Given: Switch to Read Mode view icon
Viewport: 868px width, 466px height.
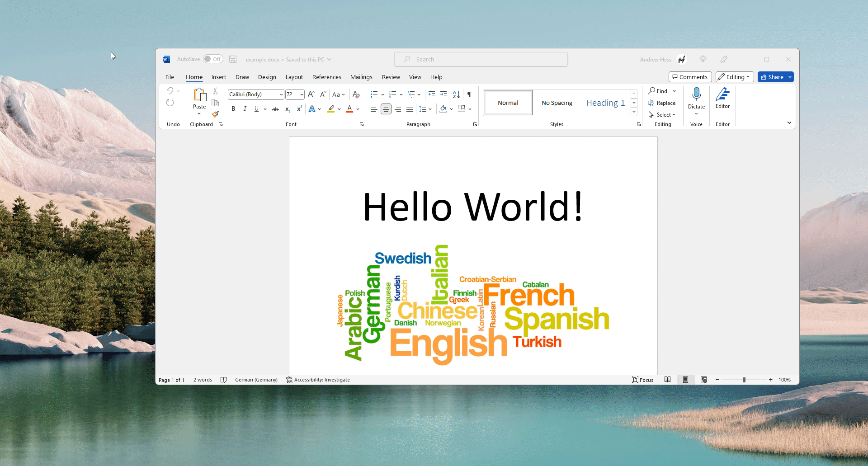Looking at the screenshot, I should pos(667,380).
